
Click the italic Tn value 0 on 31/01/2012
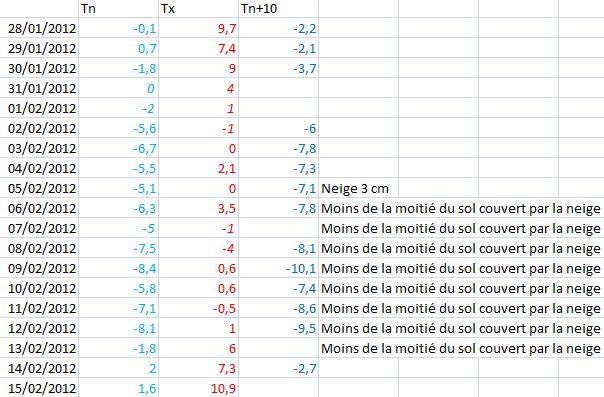pos(119,88)
